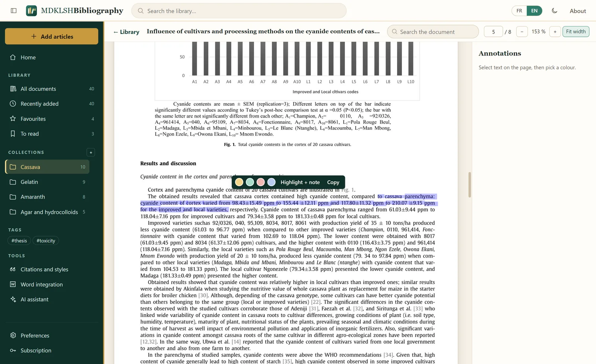Open citation link [30] in text

pyautogui.click(x=203, y=296)
